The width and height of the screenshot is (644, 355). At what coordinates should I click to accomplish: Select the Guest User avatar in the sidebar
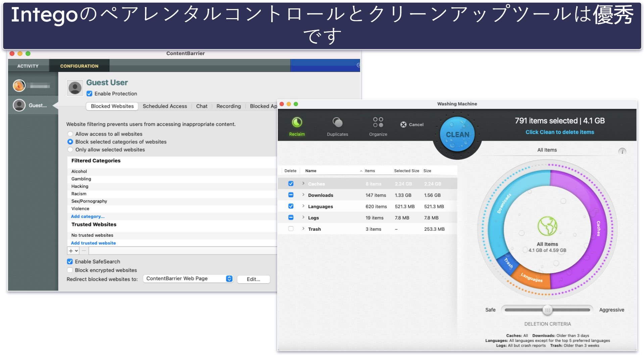[19, 105]
